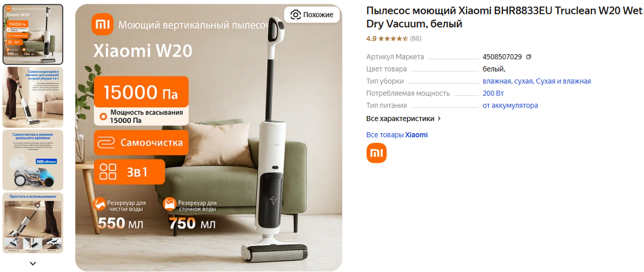Click the влажная cleaning type link
The width and height of the screenshot is (644, 272).
496,81
